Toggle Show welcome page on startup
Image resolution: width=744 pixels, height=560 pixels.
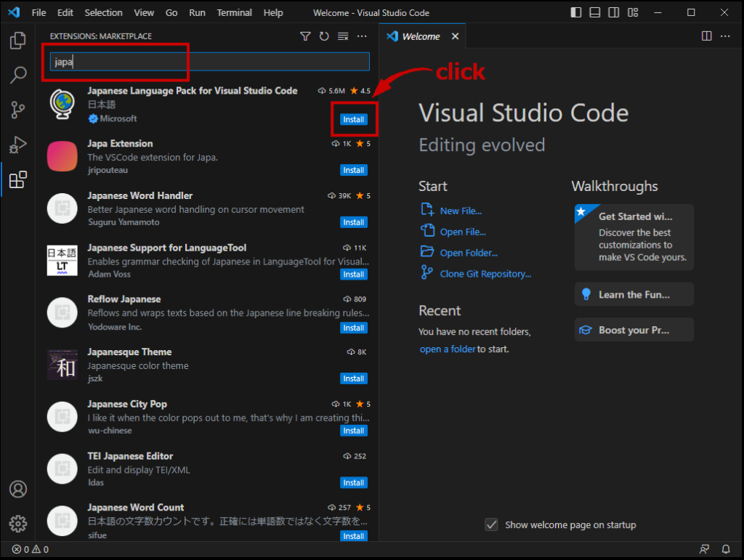[492, 524]
